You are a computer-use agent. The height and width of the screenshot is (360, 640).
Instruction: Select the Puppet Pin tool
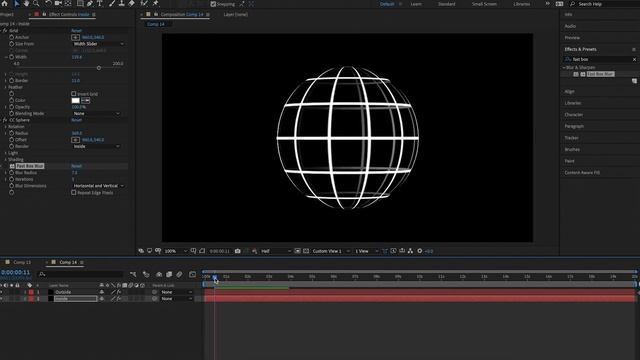(156, 3)
